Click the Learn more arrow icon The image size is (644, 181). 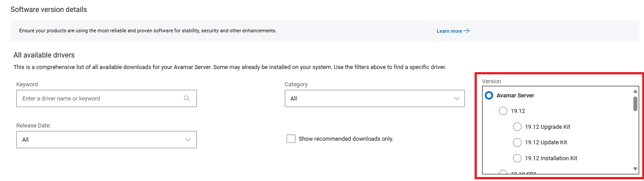click(466, 31)
